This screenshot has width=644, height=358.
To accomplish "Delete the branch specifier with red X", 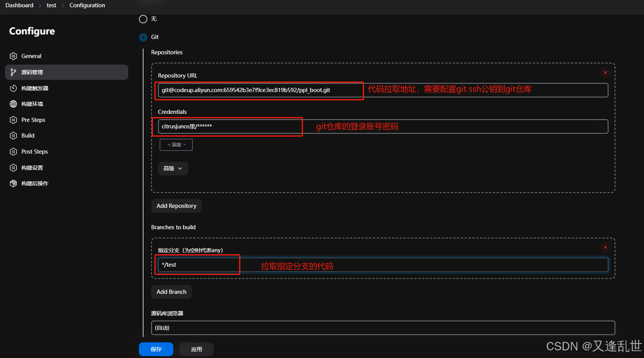I will pos(605,247).
